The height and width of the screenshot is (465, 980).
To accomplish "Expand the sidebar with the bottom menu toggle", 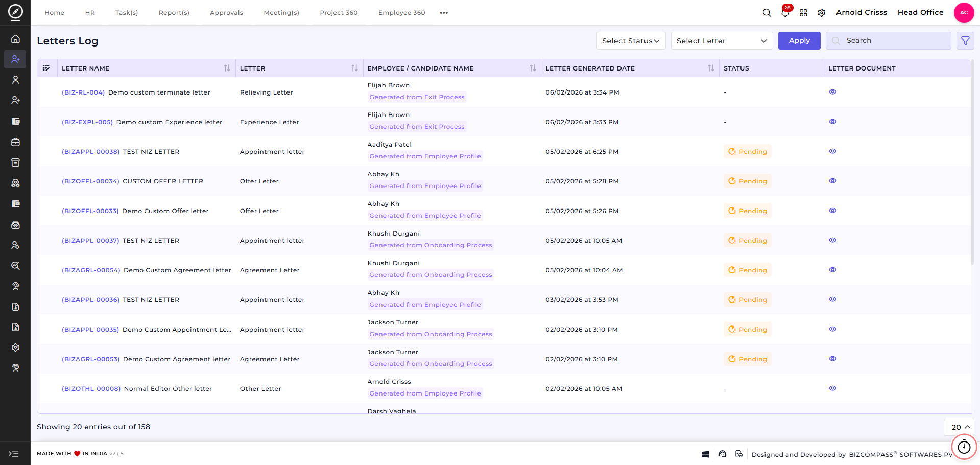I will pyautogui.click(x=14, y=454).
